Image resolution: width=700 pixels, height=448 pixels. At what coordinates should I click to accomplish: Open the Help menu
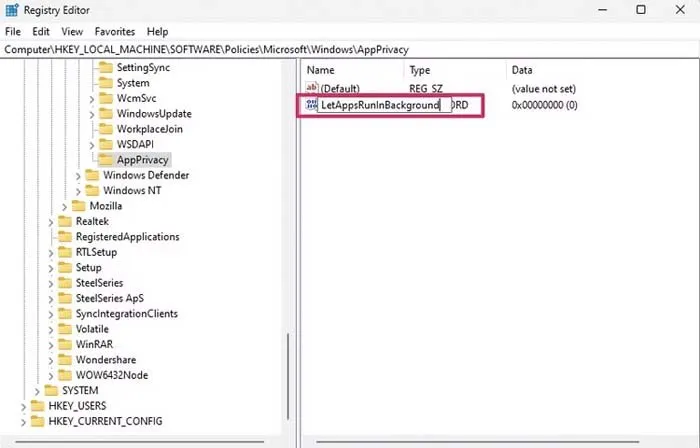(157, 32)
